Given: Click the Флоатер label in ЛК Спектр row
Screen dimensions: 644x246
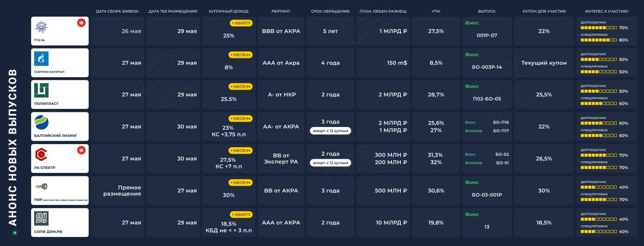Looking at the screenshot, I should 474,163.
